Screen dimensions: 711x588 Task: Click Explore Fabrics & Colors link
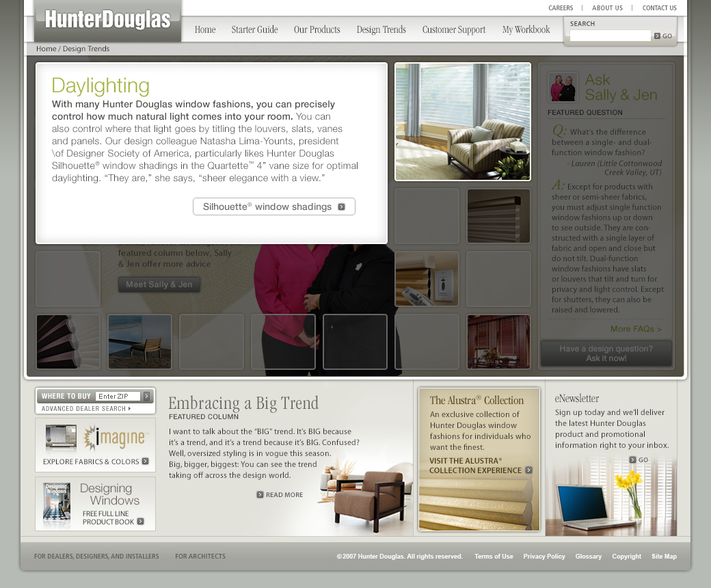tap(91, 462)
